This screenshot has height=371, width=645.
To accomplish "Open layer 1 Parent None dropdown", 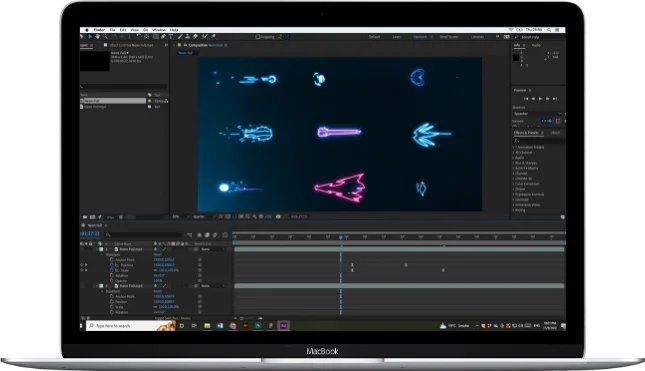I will coord(212,249).
